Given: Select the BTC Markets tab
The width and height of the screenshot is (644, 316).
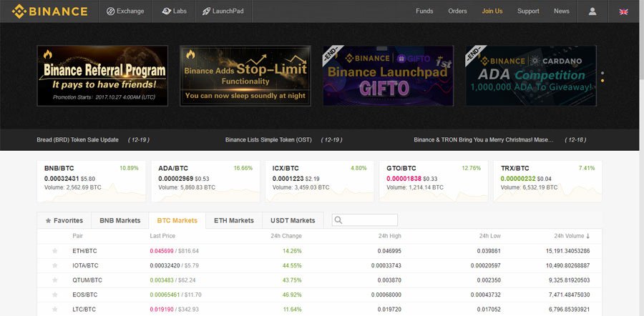Looking at the screenshot, I should (x=177, y=220).
